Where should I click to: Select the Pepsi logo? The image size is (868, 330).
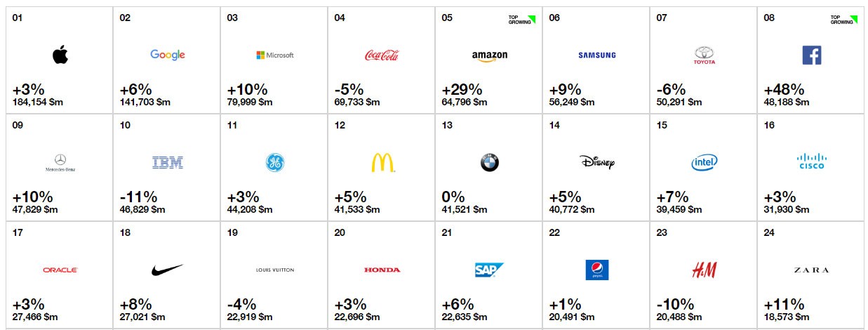(596, 270)
